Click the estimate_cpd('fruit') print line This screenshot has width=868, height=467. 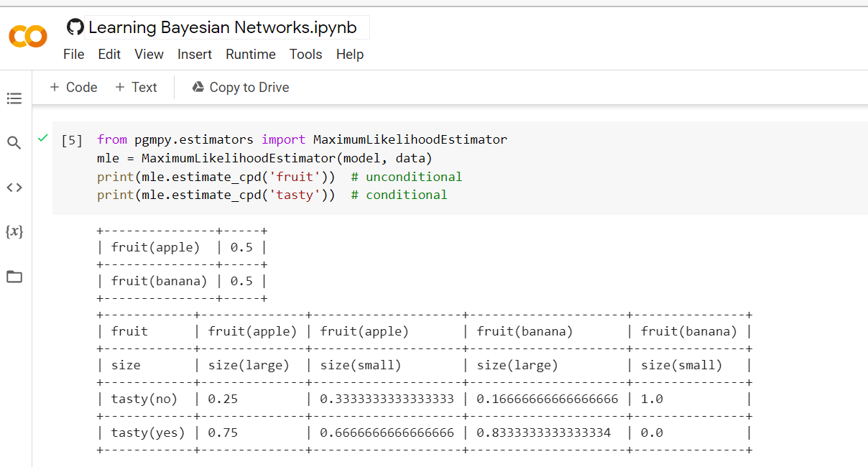point(216,177)
